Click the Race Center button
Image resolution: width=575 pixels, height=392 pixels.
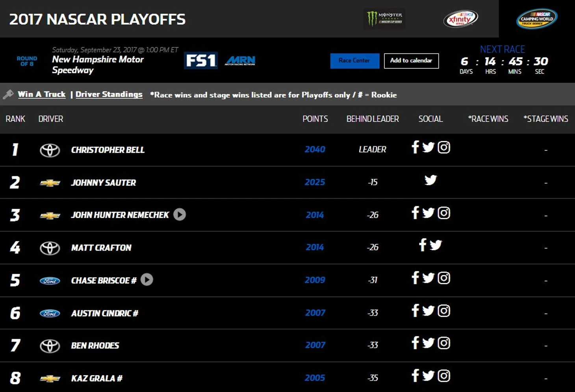tap(354, 61)
